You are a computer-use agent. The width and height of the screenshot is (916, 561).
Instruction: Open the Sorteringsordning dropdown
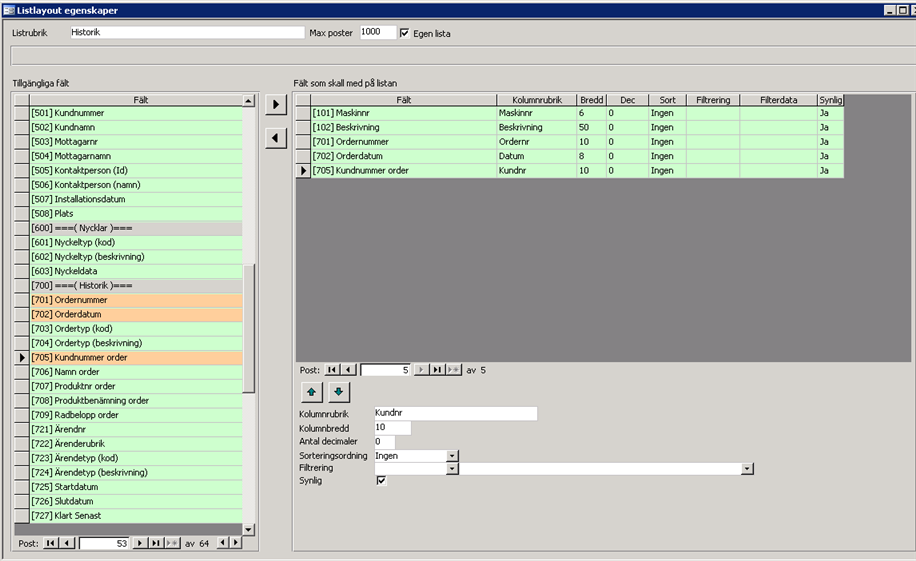tap(452, 455)
